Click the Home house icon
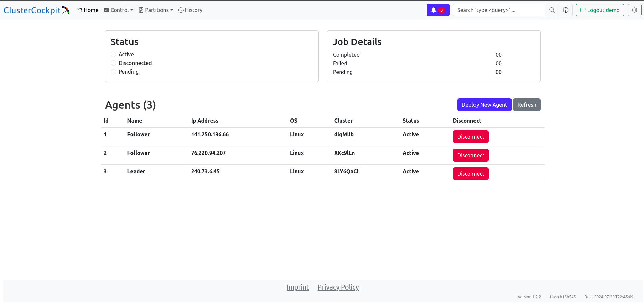 [x=80, y=10]
